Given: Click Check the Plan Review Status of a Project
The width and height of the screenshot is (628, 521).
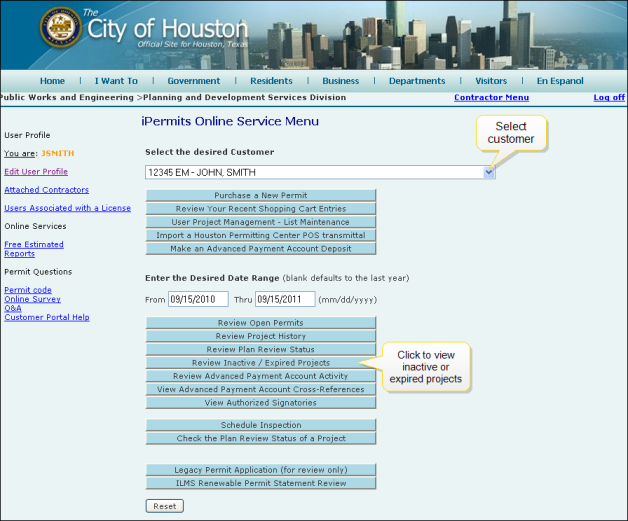Looking at the screenshot, I should pyautogui.click(x=261, y=438).
